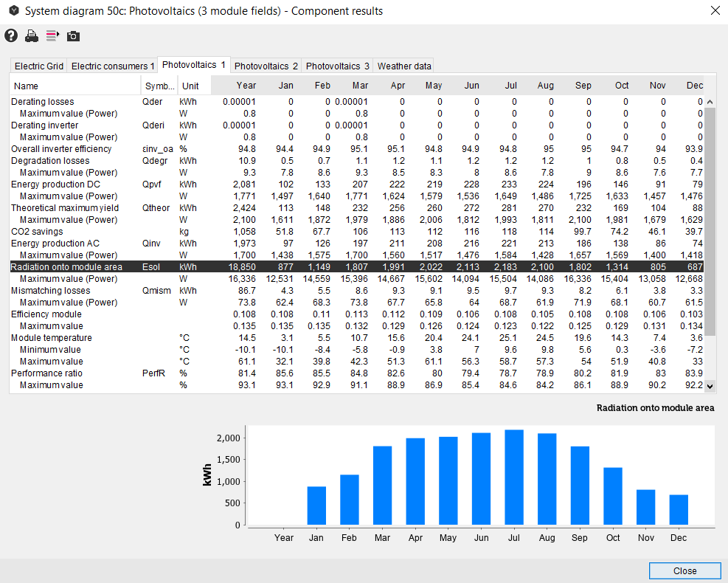Click the app hexagon icon in title bar

tap(13, 11)
